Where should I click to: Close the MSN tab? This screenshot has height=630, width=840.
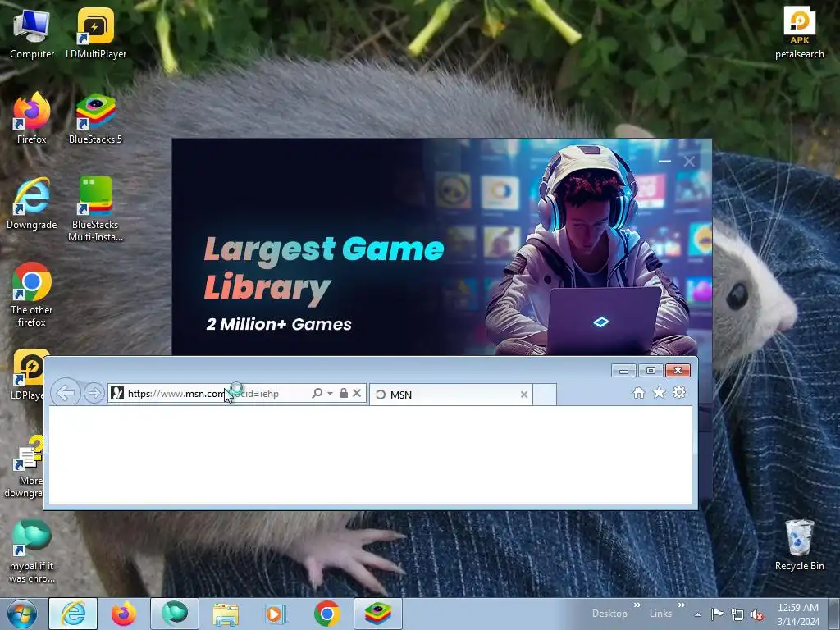click(524, 395)
